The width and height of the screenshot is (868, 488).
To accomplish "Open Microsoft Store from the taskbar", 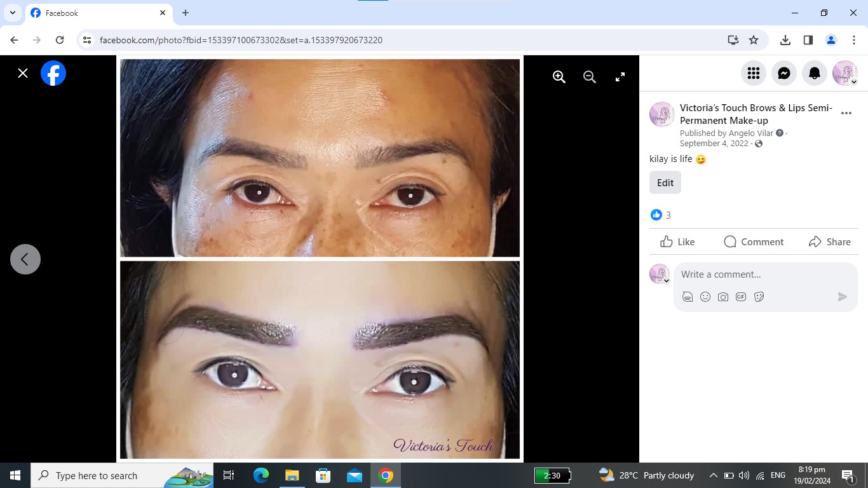I will [323, 475].
